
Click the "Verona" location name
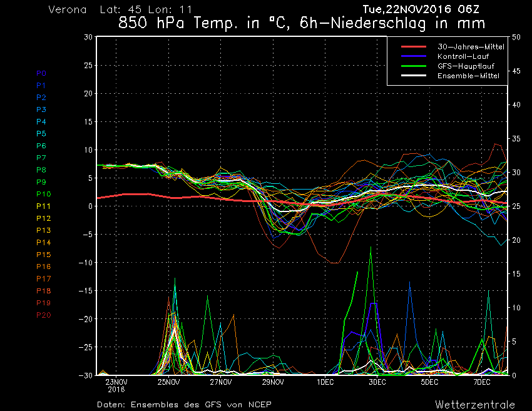(68, 9)
